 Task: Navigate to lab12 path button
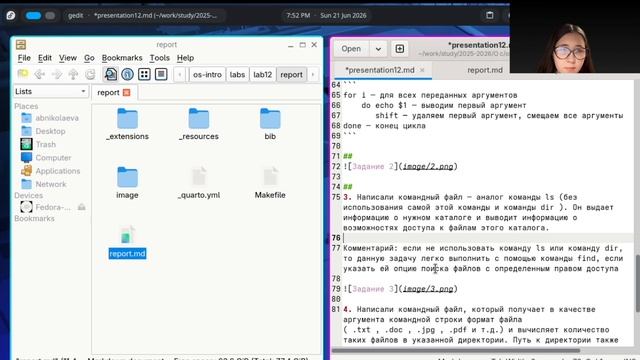point(262,75)
